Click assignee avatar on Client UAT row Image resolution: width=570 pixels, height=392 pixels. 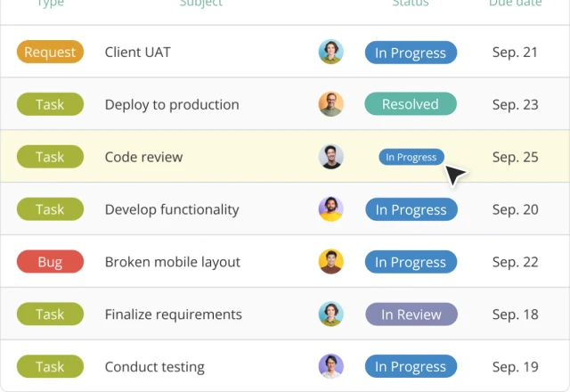(x=331, y=52)
